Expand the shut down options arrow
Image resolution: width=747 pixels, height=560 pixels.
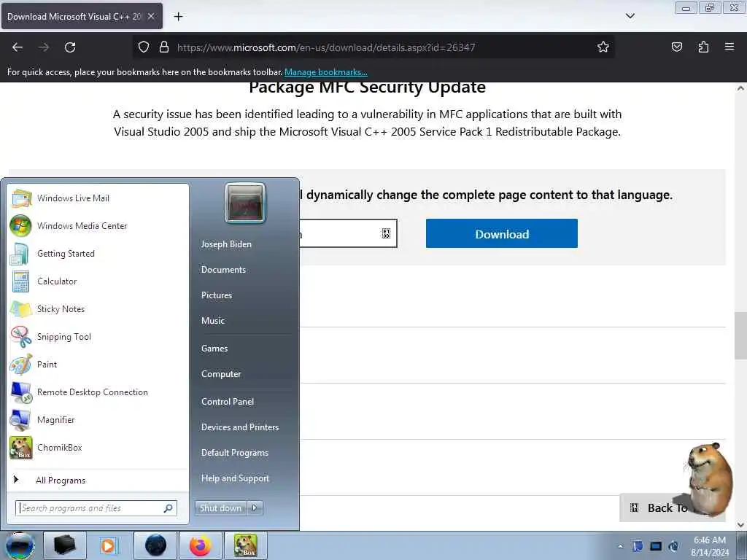click(255, 508)
